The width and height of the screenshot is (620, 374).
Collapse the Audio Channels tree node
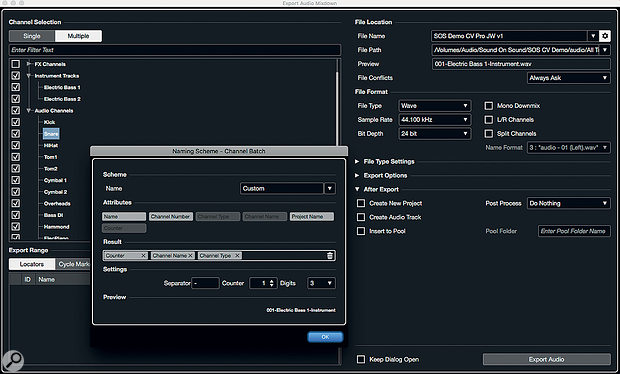29,111
